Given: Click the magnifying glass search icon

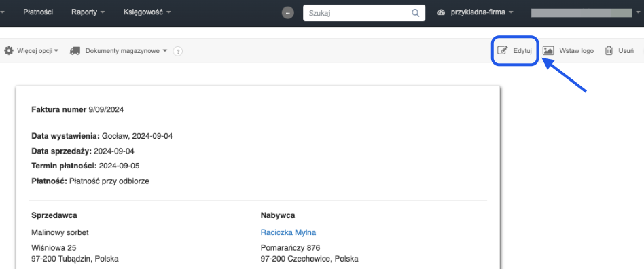Looking at the screenshot, I should [415, 13].
